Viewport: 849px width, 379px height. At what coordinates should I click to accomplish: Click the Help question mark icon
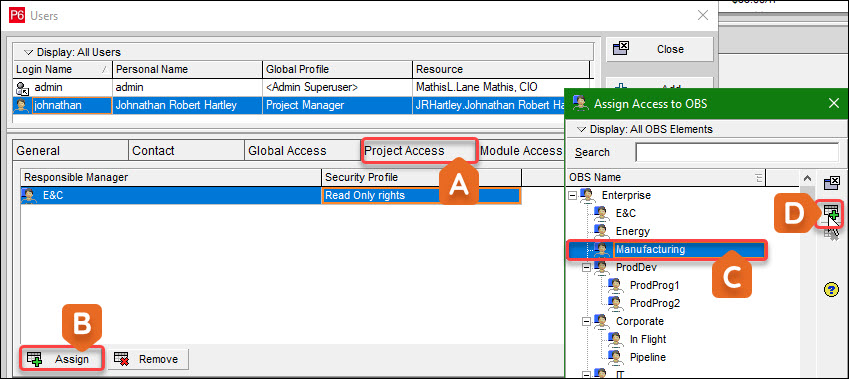click(x=831, y=290)
